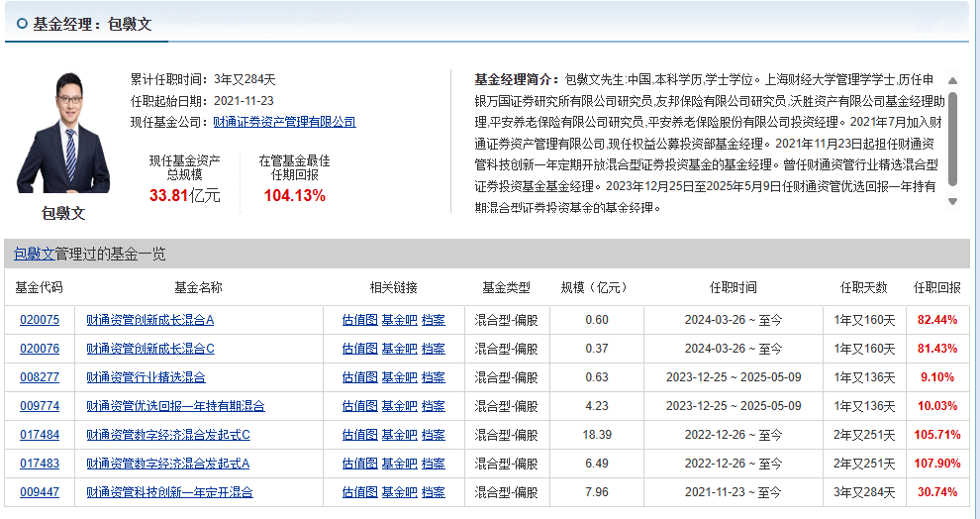The width and height of the screenshot is (980, 519).
Task: Click the 18.39 scale cell
Action: point(597,435)
